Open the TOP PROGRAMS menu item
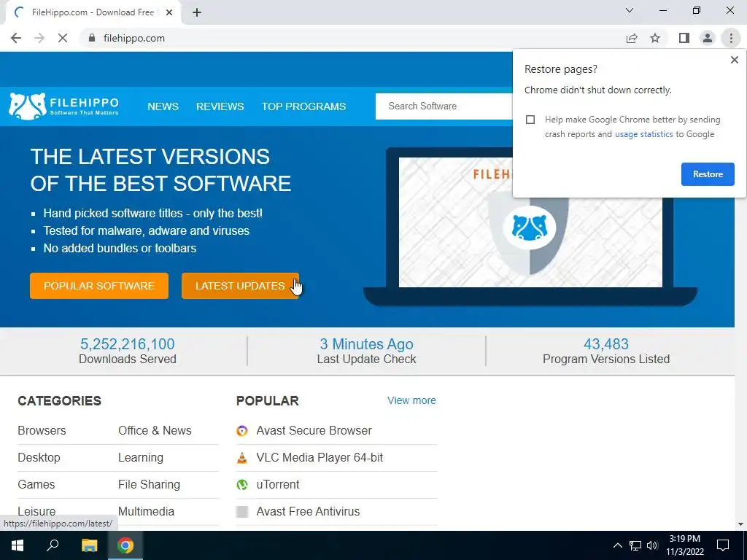 click(x=303, y=106)
